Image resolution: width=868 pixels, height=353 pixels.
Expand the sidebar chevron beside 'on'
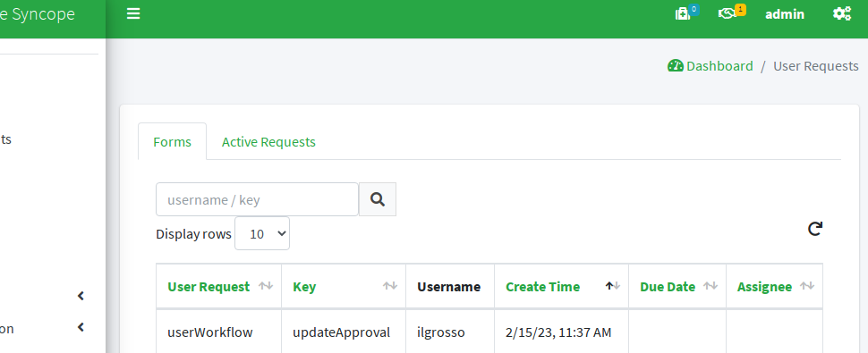81,328
